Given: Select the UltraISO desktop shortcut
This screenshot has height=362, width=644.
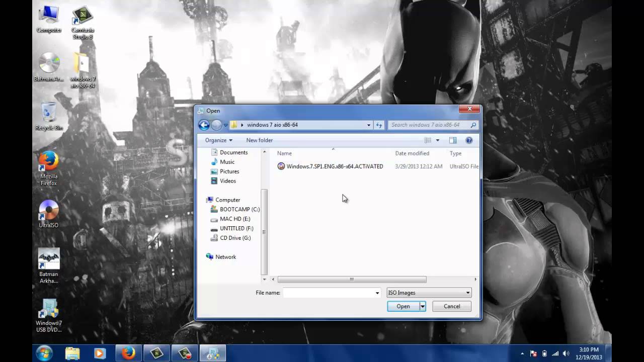Looking at the screenshot, I should point(49,214).
